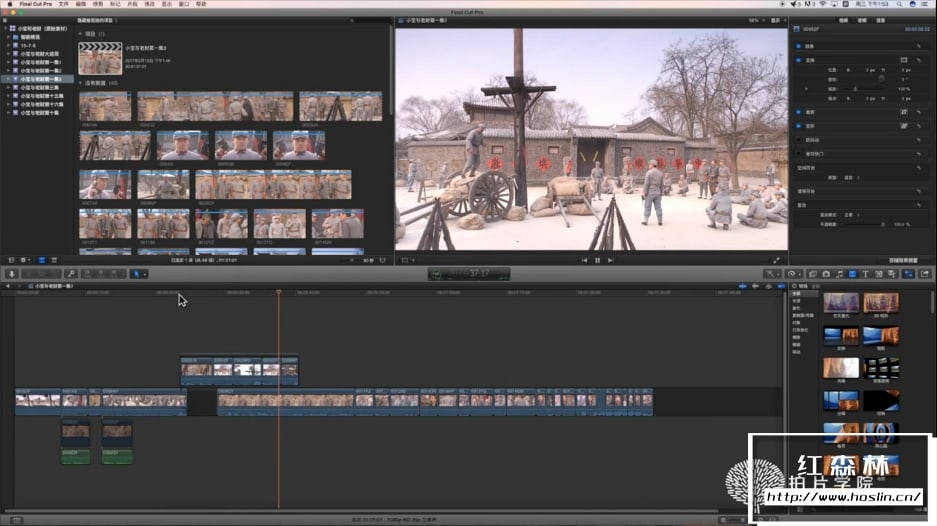Reset the 效果 effects section arrow

[919, 46]
